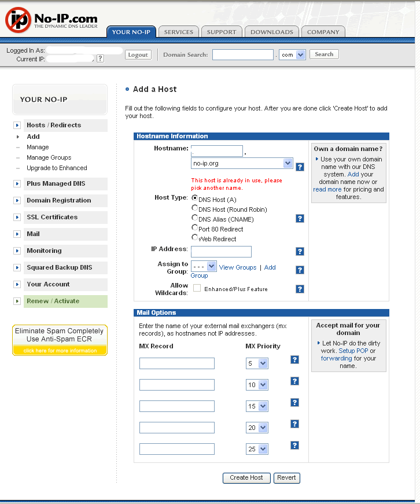This screenshot has height=504, width=420.
Task: Select Web Redirect option
Action: pyautogui.click(x=194, y=237)
